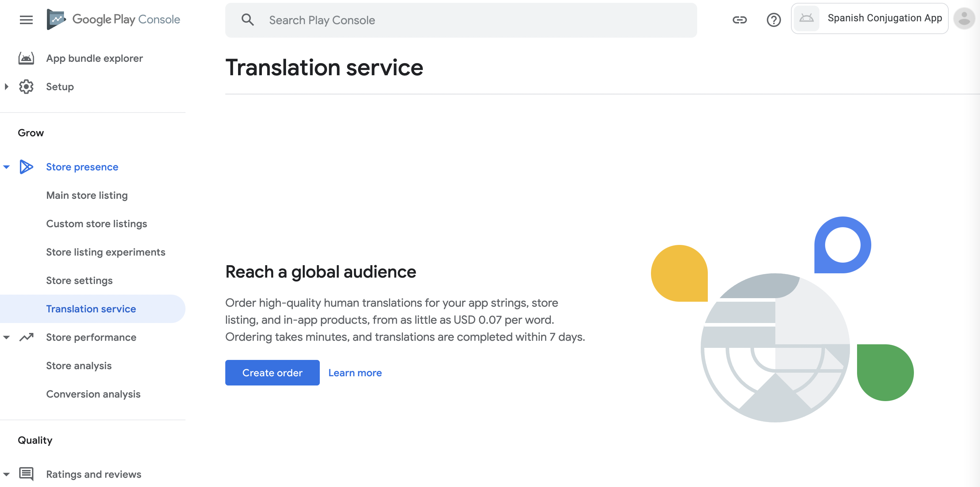Viewport: 980px width, 487px height.
Task: Select Store listing experiments option
Action: coord(106,252)
